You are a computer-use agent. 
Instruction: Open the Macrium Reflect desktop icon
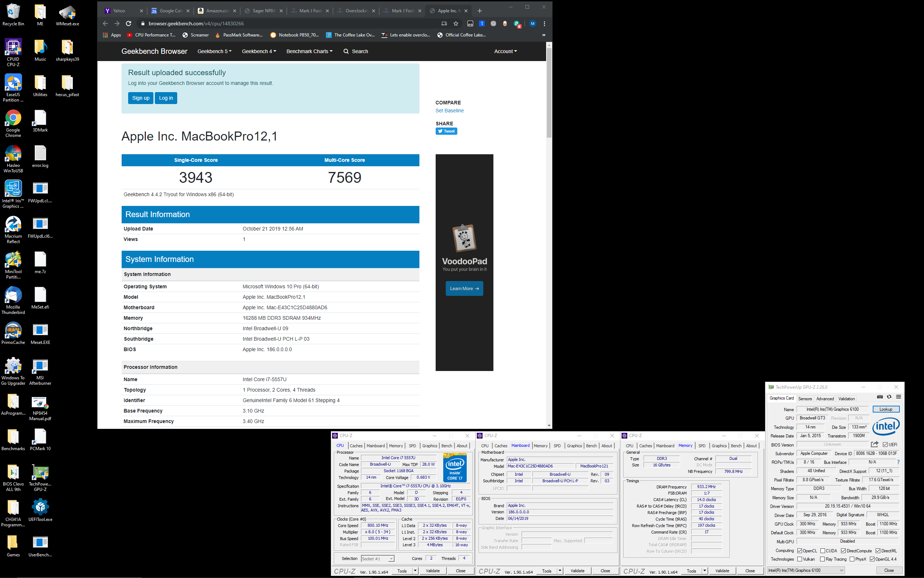coord(13,230)
